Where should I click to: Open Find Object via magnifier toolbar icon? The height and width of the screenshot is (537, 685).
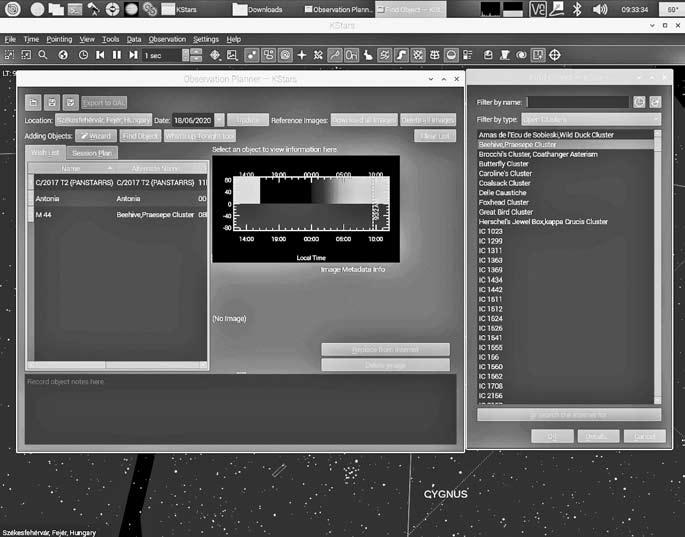click(x=43, y=55)
